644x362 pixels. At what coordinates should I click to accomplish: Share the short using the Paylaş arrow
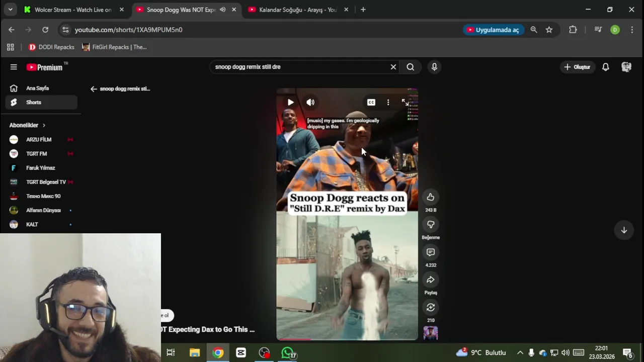(x=431, y=280)
